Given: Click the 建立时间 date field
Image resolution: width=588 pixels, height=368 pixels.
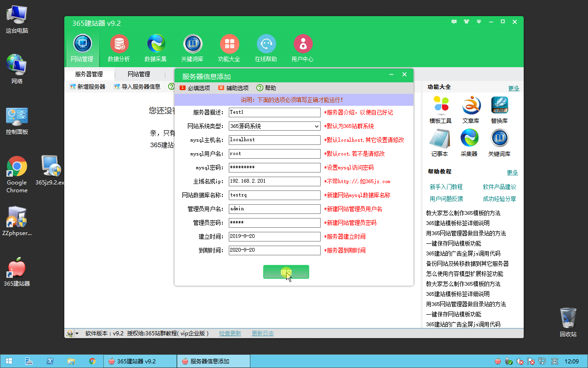Looking at the screenshot, I should click(x=274, y=236).
